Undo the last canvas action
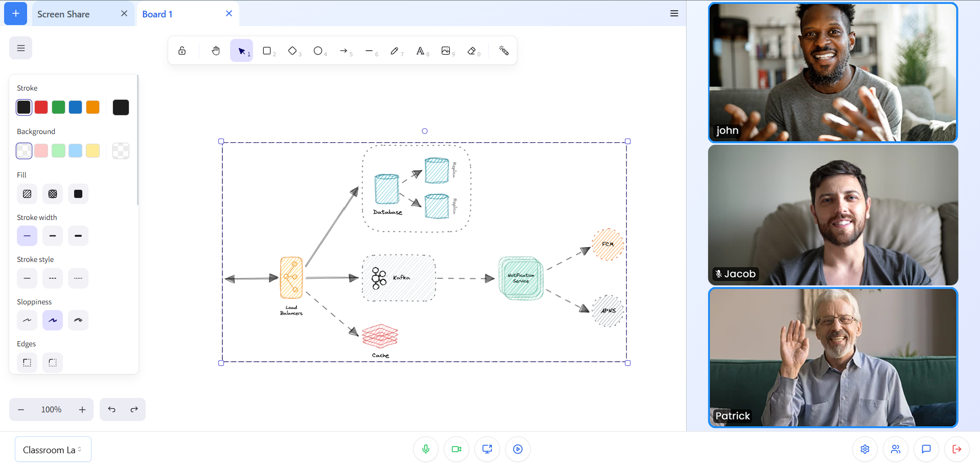The width and height of the screenshot is (980, 466). [111, 409]
